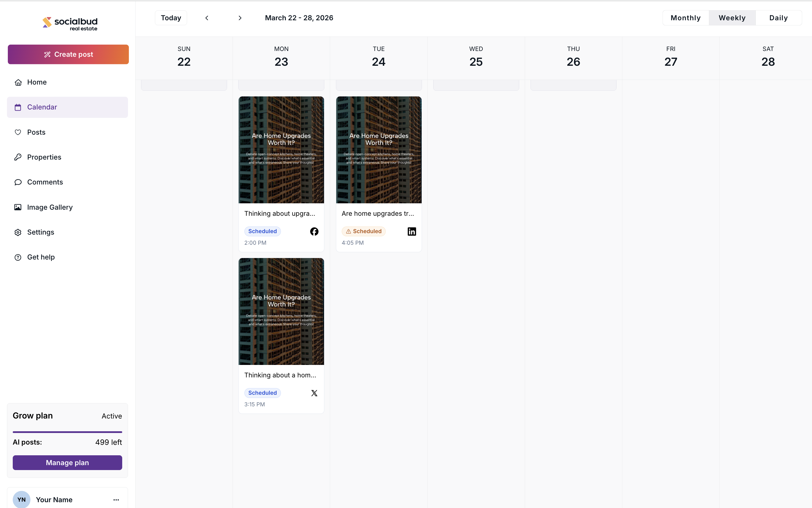The width and height of the screenshot is (812, 508).
Task: Click the Properties key icon
Action: [x=18, y=157]
